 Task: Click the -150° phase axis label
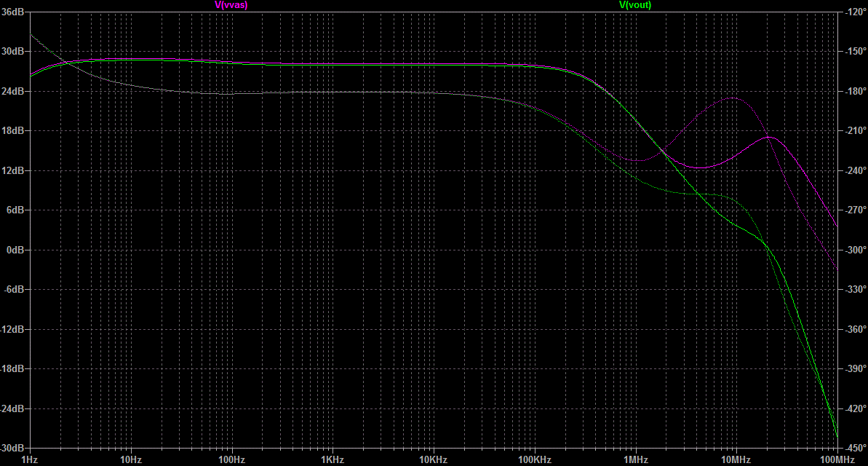(856, 51)
